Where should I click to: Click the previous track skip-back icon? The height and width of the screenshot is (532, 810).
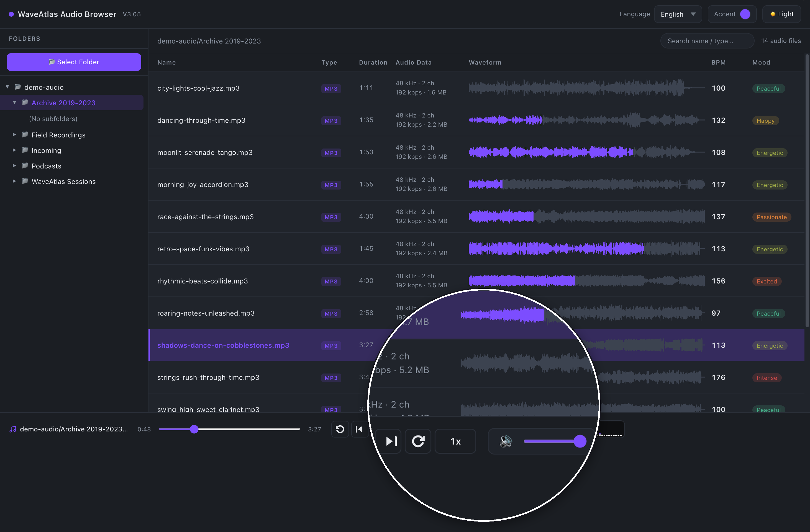[x=359, y=429]
